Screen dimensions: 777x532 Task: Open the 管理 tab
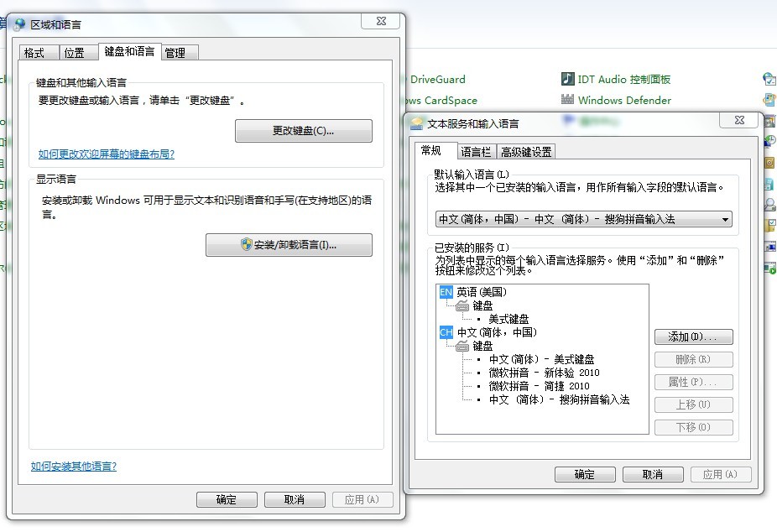(180, 53)
